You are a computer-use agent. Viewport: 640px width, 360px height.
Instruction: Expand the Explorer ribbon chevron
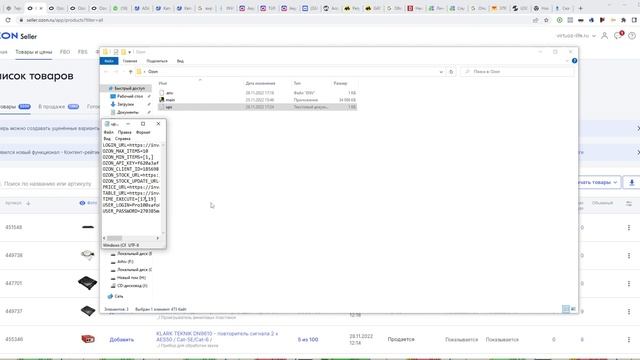[x=567, y=61]
